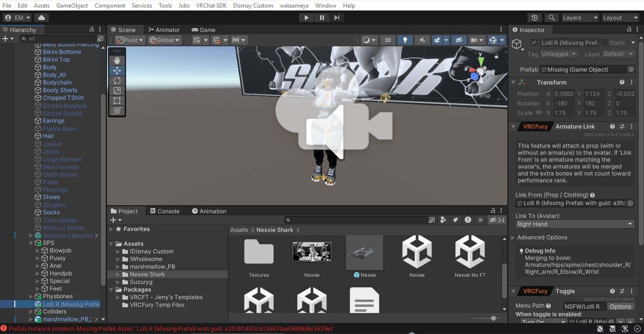Screen dimensions: 644x334
Task: Click the Step forward button
Action: pyautogui.click(x=337, y=18)
